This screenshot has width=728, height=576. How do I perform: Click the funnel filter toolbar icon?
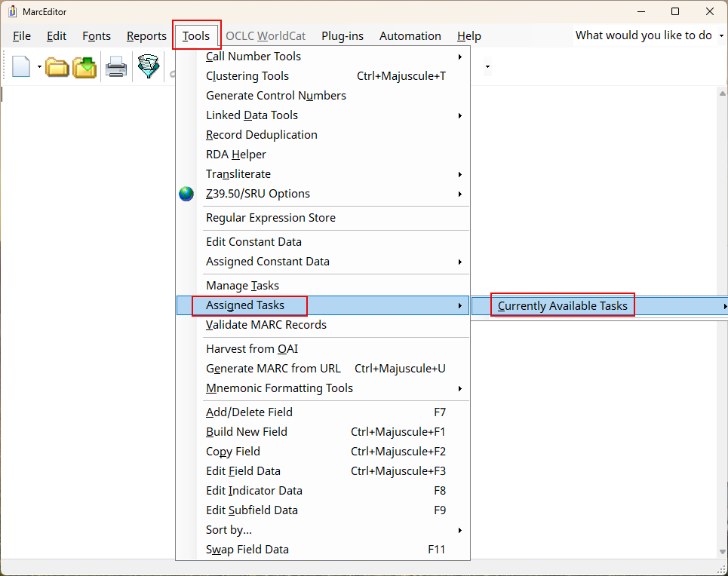(x=148, y=67)
